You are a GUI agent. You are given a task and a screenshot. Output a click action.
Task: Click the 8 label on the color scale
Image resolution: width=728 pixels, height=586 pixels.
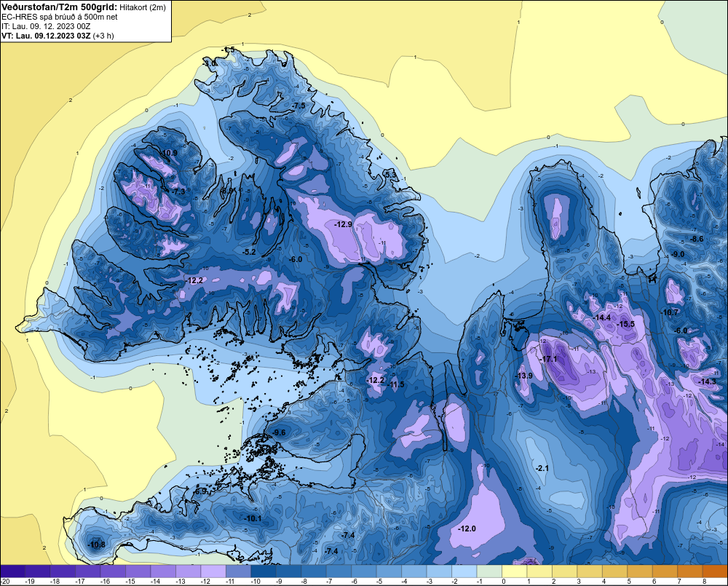pyautogui.click(x=704, y=582)
